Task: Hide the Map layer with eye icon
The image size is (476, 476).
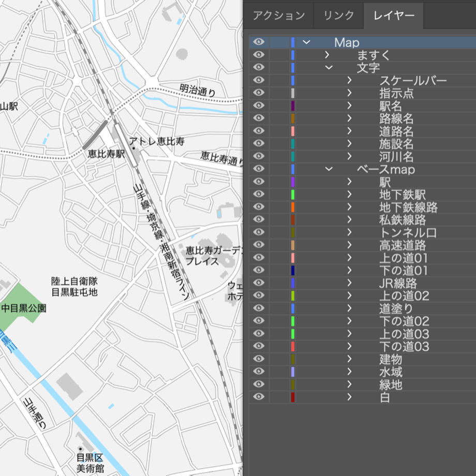Action: (x=259, y=42)
